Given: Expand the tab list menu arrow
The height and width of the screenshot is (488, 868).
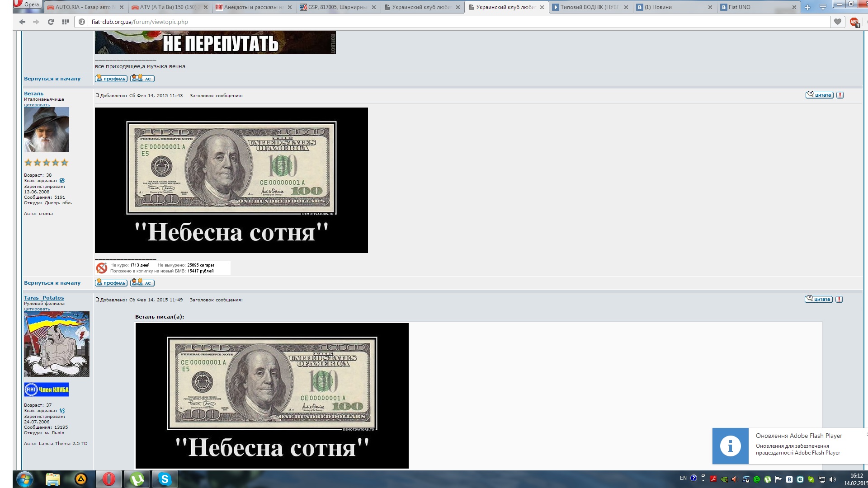Looking at the screenshot, I should 823,7.
